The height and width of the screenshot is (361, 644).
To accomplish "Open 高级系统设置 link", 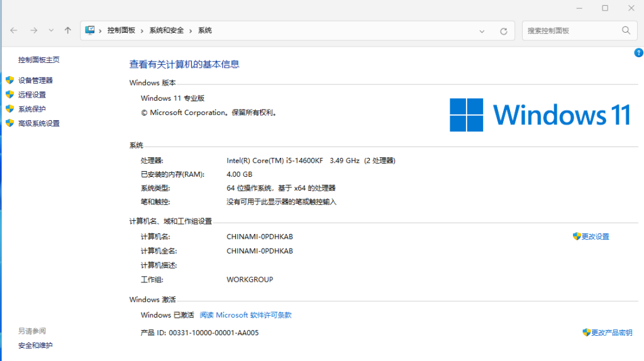I will pos(38,124).
